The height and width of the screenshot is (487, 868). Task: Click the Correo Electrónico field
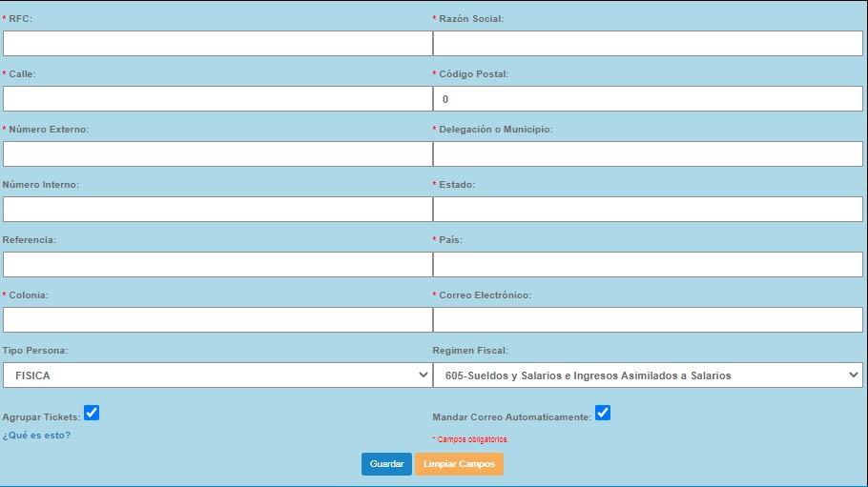[x=648, y=320]
